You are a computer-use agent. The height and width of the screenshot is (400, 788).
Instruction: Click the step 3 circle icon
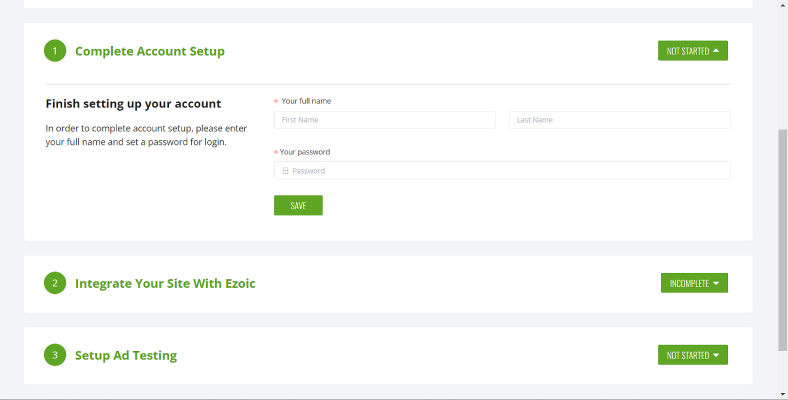click(x=55, y=355)
